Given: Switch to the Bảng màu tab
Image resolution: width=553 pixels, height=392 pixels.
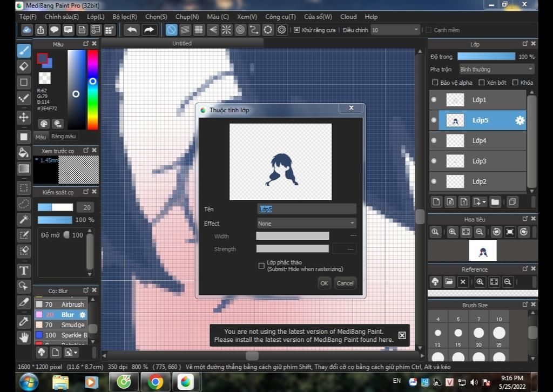Looking at the screenshot, I should point(64,137).
